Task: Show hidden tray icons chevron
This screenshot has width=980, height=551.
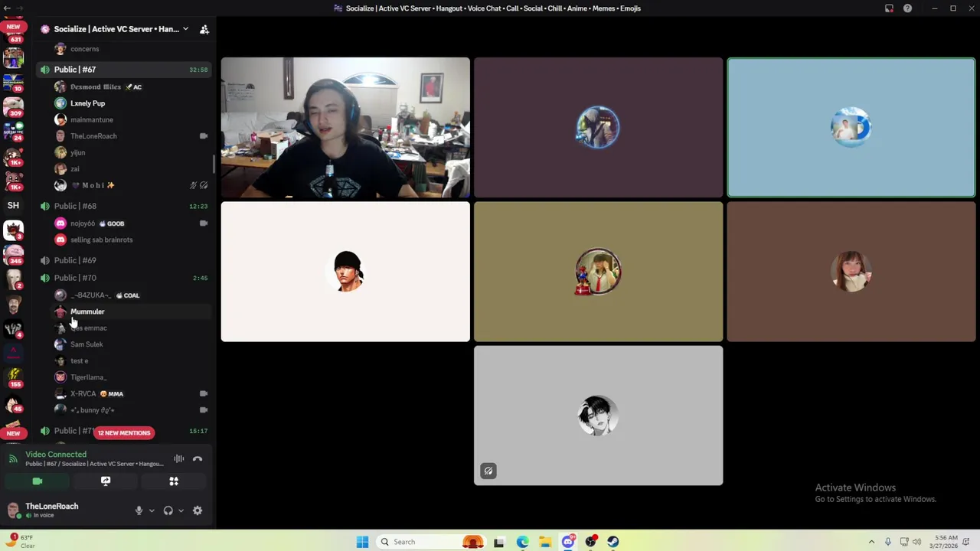Action: (871, 542)
